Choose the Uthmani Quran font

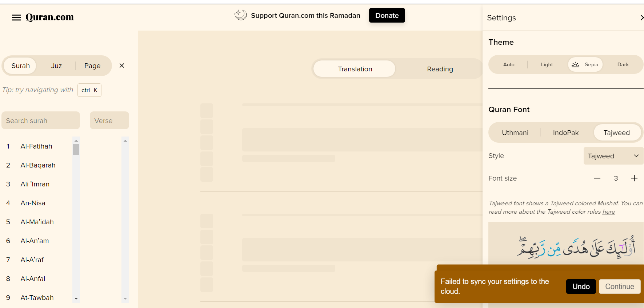pos(515,133)
